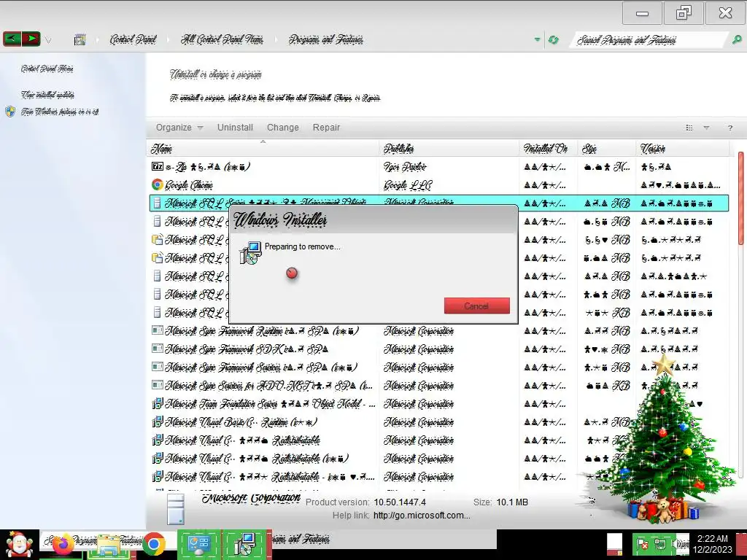The height and width of the screenshot is (560, 747).
Task: Click the green magnifier search icon
Action: coord(736,40)
